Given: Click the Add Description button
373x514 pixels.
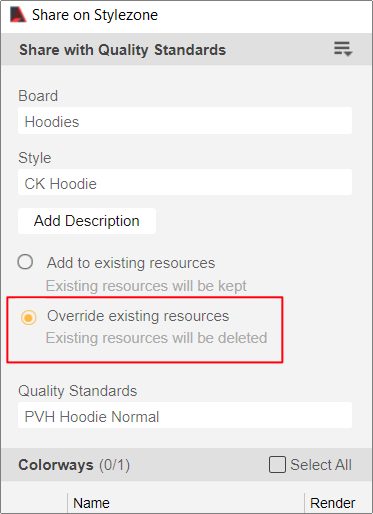Looking at the screenshot, I should tap(87, 221).
